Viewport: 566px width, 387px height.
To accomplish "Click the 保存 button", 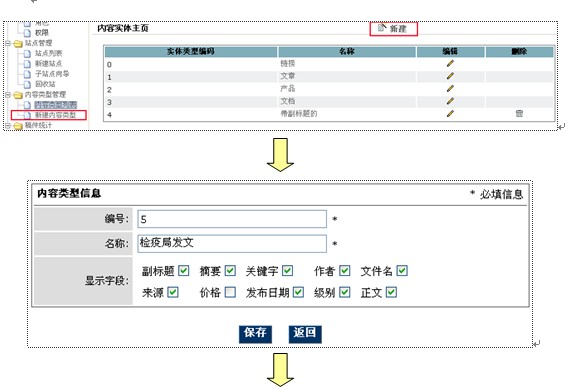I will click(x=255, y=334).
